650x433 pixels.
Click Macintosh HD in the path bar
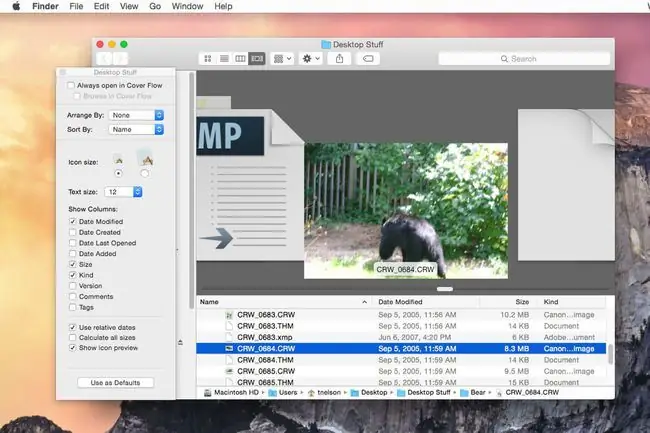point(231,392)
